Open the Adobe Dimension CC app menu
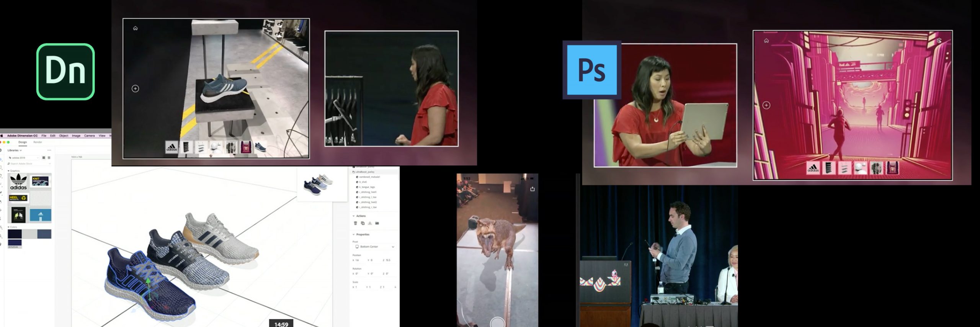980x327 pixels. [22, 136]
